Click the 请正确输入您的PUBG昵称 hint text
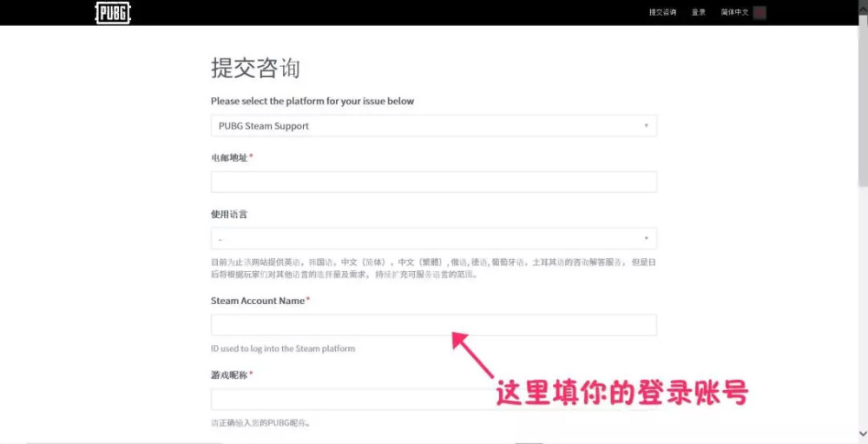This screenshot has width=868, height=444. pos(260,423)
